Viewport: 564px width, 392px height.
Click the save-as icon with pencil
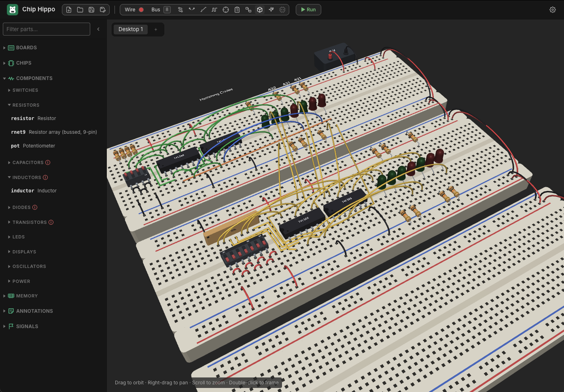[x=103, y=10]
